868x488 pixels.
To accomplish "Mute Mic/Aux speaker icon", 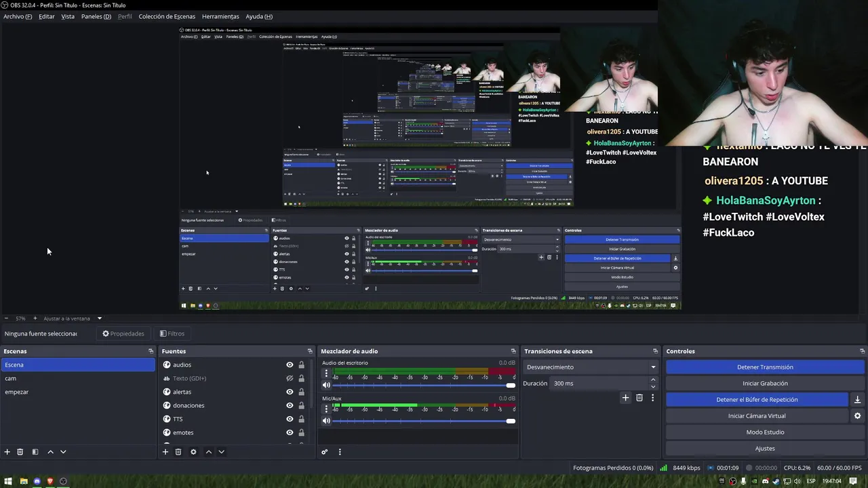I will tap(326, 421).
